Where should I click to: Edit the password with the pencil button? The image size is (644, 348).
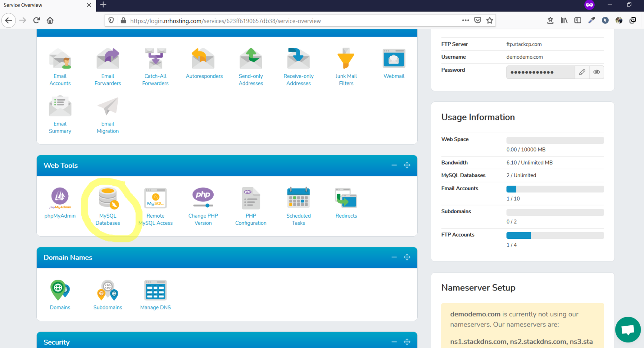click(582, 72)
